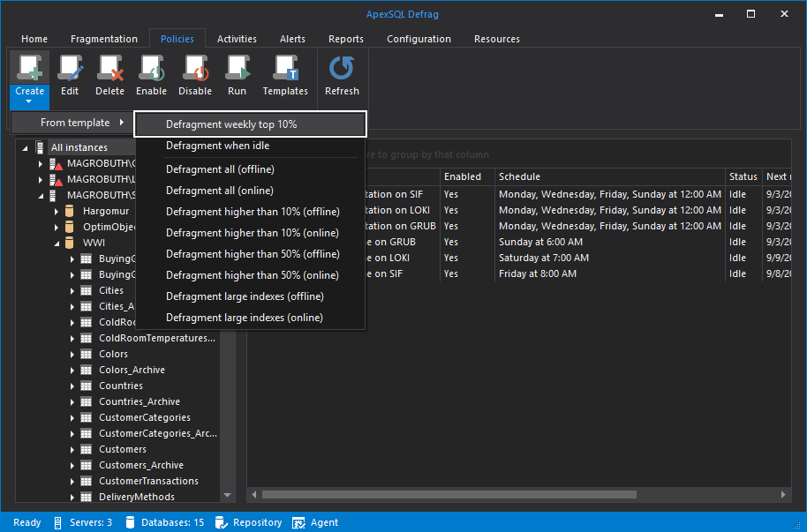
Task: Open the Create dropdown arrow
Action: [29, 101]
